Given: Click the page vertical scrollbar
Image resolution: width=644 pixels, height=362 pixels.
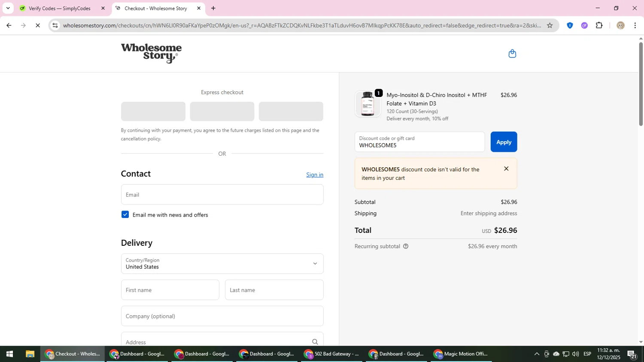Looking at the screenshot, I should (641, 84).
